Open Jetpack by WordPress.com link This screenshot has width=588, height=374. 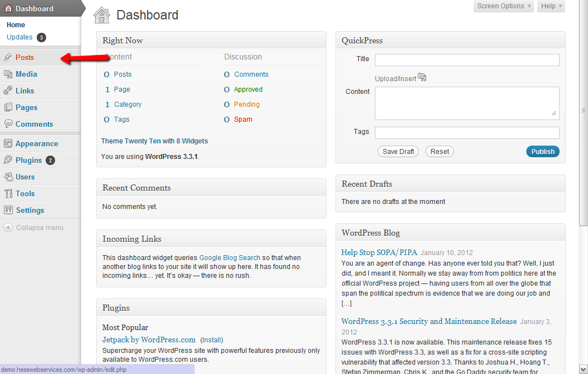(x=149, y=340)
